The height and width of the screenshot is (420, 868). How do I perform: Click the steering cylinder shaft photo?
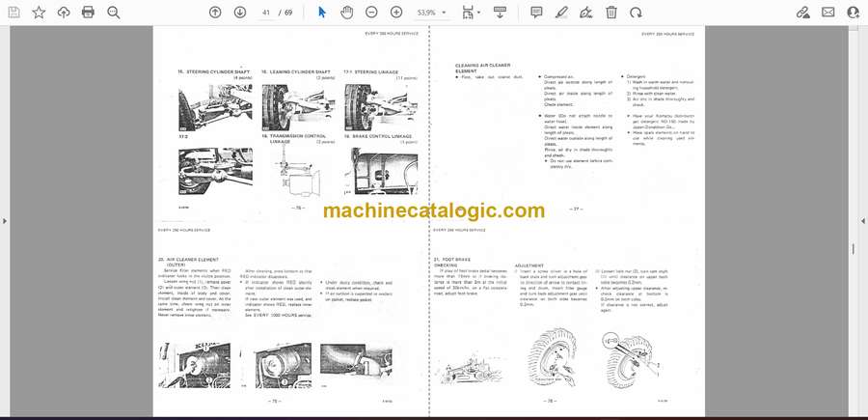[215, 107]
